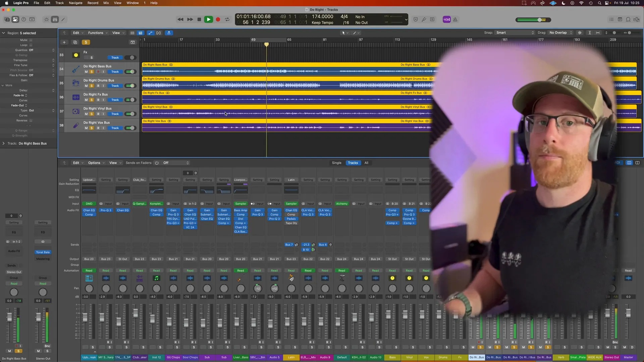
Task: Mute the Do Right Bass Bus track
Action: (86, 72)
